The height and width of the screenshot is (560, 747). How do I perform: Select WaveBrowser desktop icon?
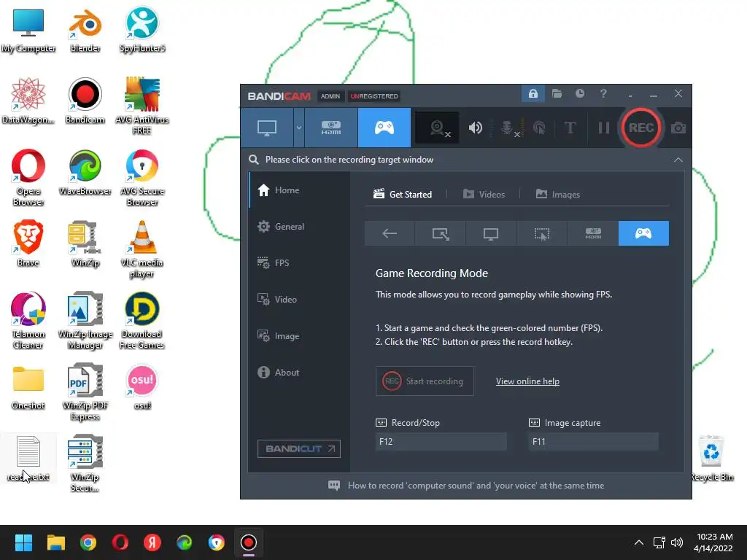[x=85, y=173]
